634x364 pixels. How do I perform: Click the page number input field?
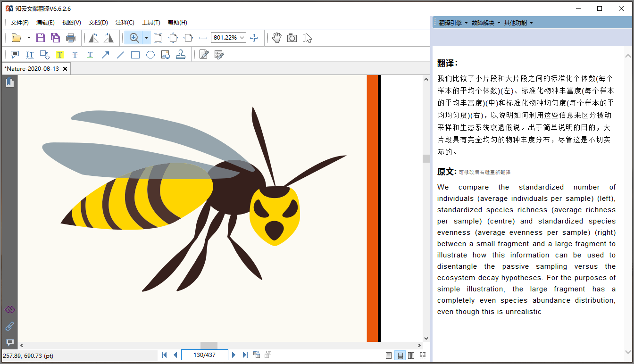point(205,355)
